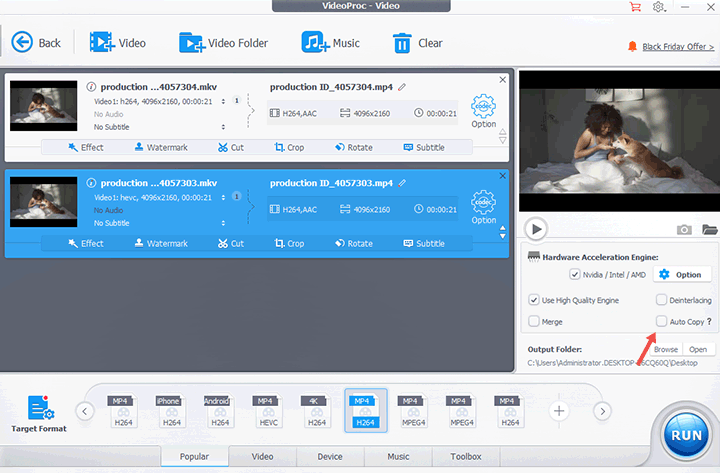Image resolution: width=720 pixels, height=473 pixels.
Task: Open Effect for production ...4057303.mkv
Action: click(86, 243)
